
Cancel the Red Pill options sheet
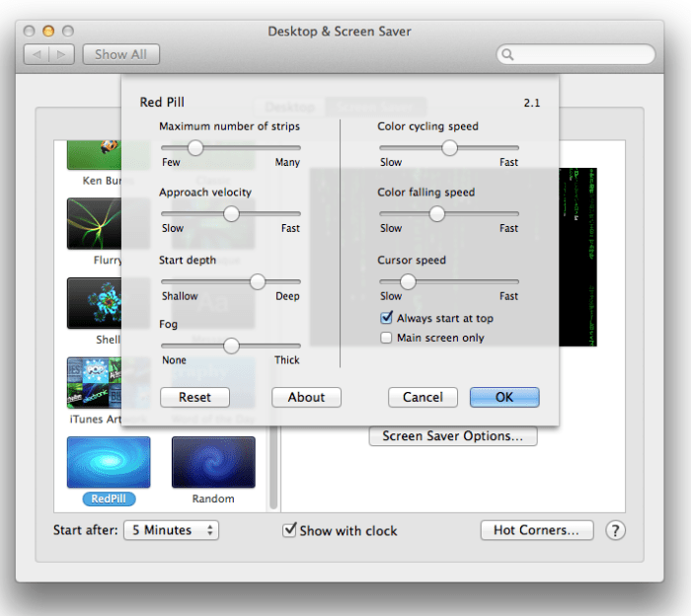[422, 397]
